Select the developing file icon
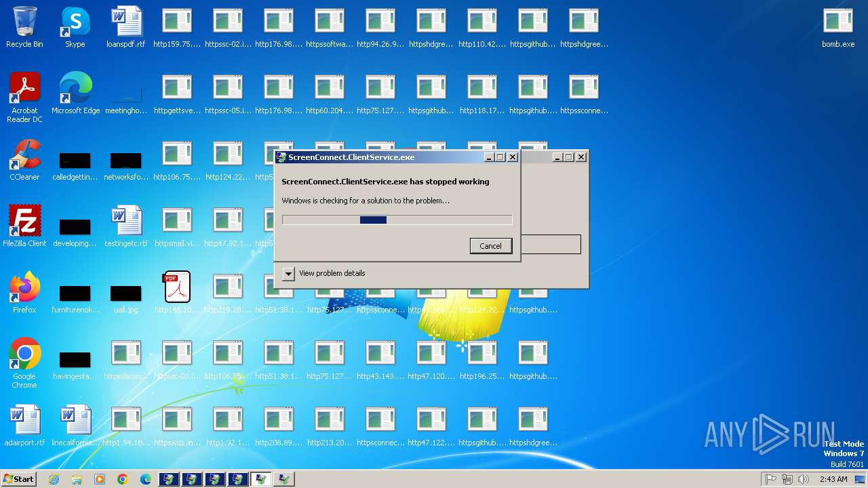Screen dimensions: 868x488 tap(75, 232)
